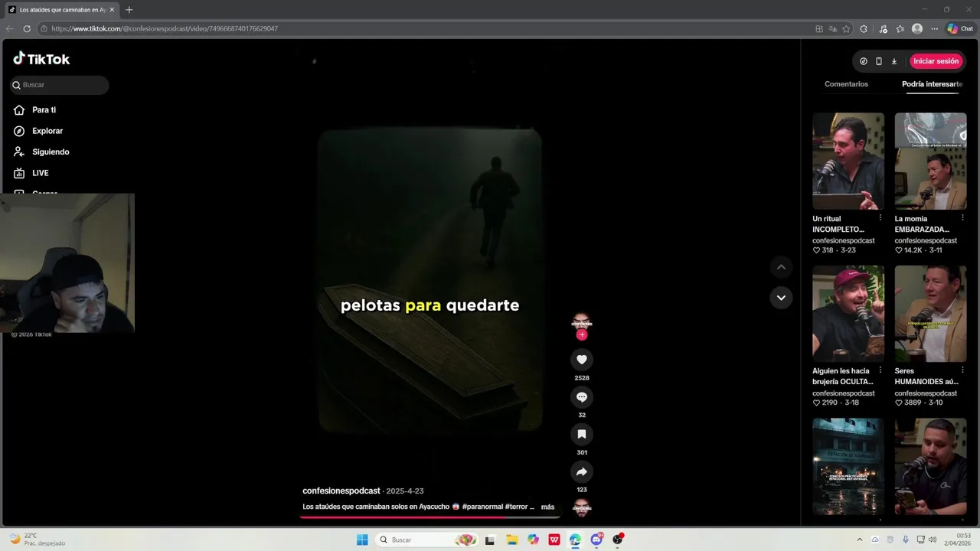
Task: Click the #paranormal hashtag
Action: coord(482,507)
